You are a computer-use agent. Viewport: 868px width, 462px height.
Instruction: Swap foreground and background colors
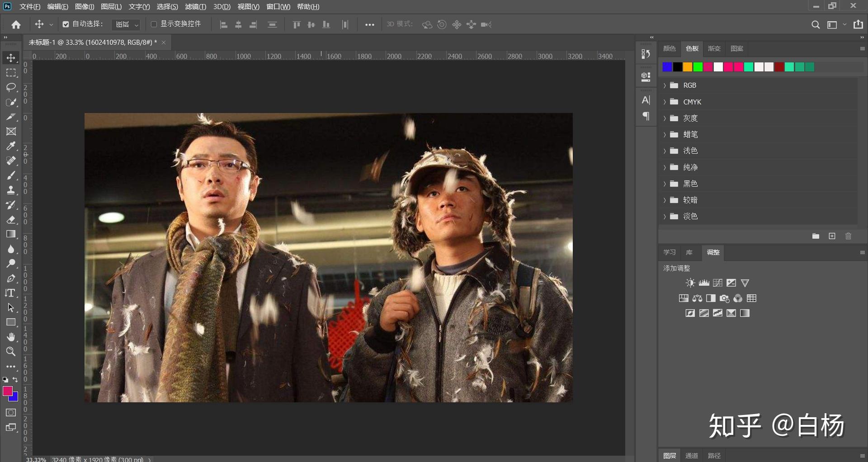[16, 380]
